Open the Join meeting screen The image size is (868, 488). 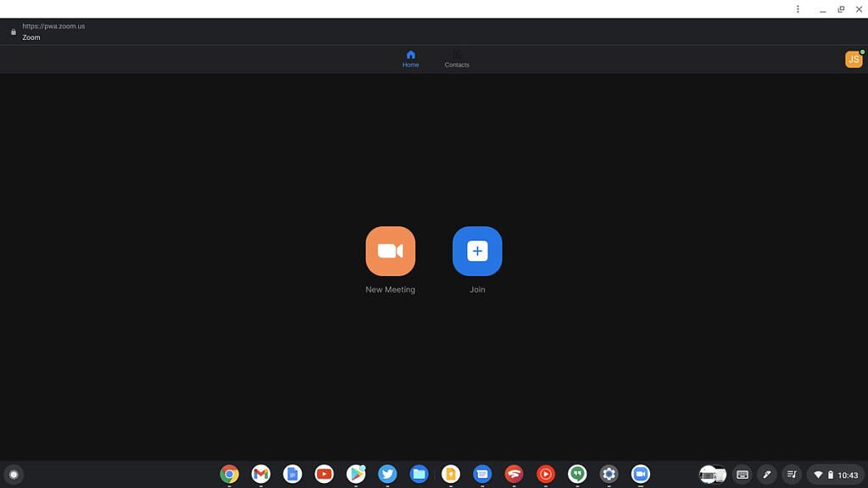click(x=477, y=251)
